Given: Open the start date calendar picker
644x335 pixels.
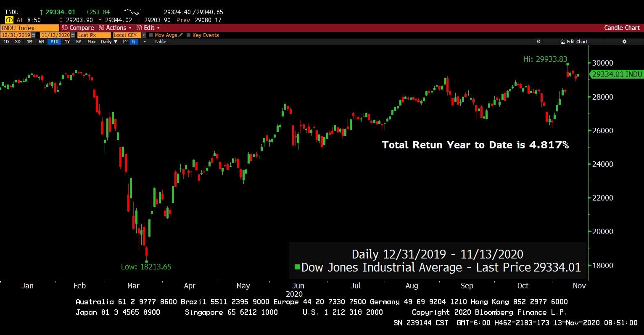Looking at the screenshot, I should tap(33, 35).
